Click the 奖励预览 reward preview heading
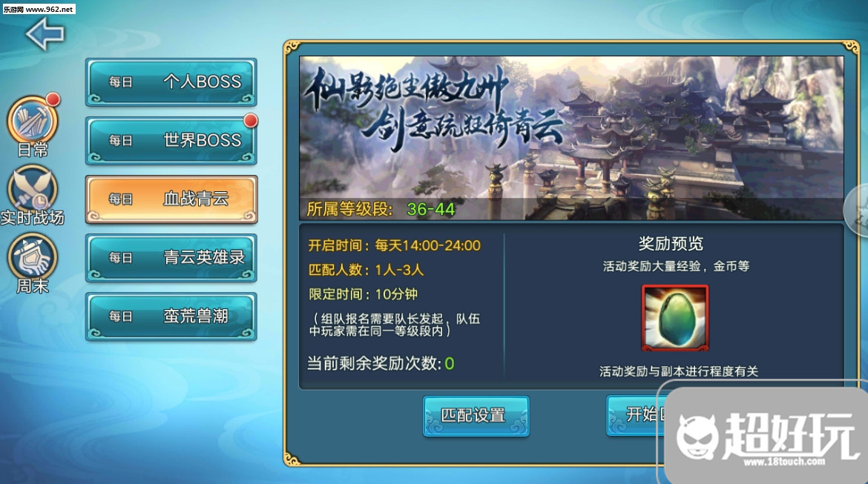This screenshot has width=868, height=484. [x=671, y=243]
